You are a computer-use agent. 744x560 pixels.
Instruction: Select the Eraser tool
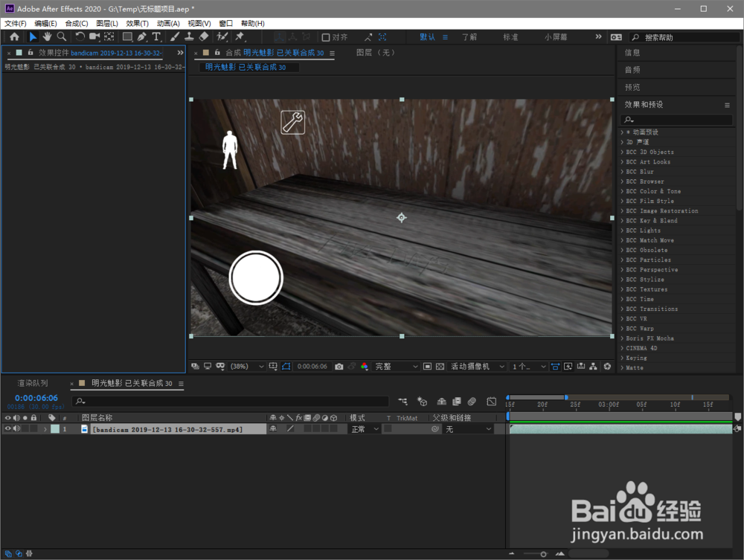point(204,36)
